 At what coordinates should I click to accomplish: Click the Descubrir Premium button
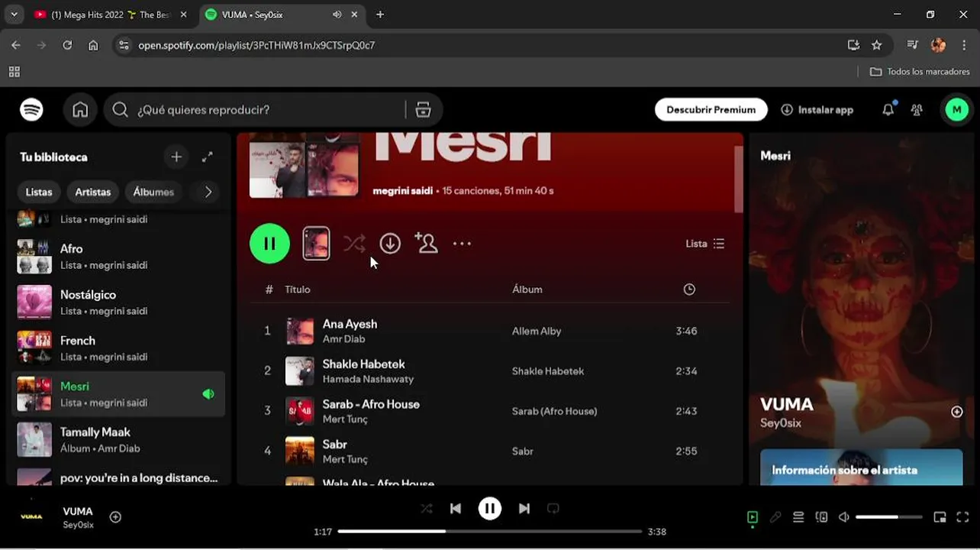pos(711,110)
